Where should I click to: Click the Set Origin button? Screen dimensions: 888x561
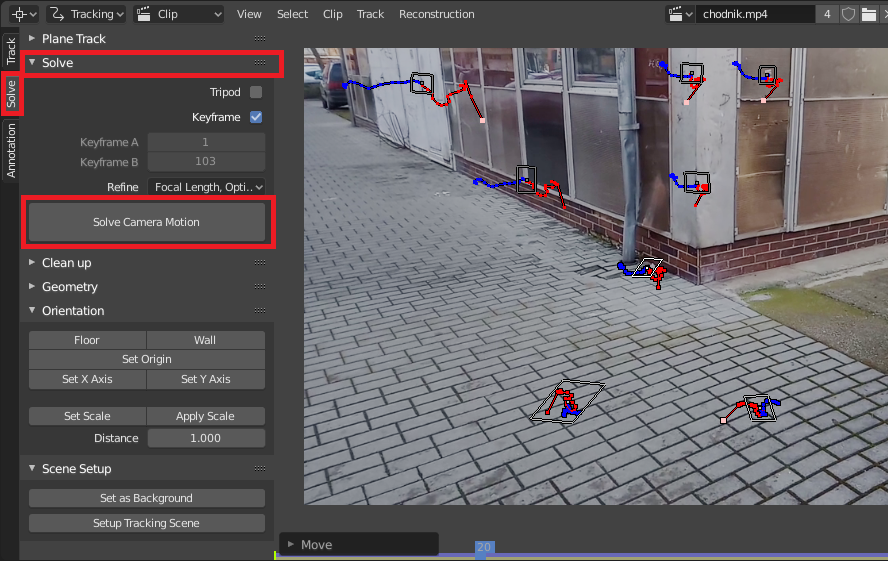pyautogui.click(x=147, y=359)
